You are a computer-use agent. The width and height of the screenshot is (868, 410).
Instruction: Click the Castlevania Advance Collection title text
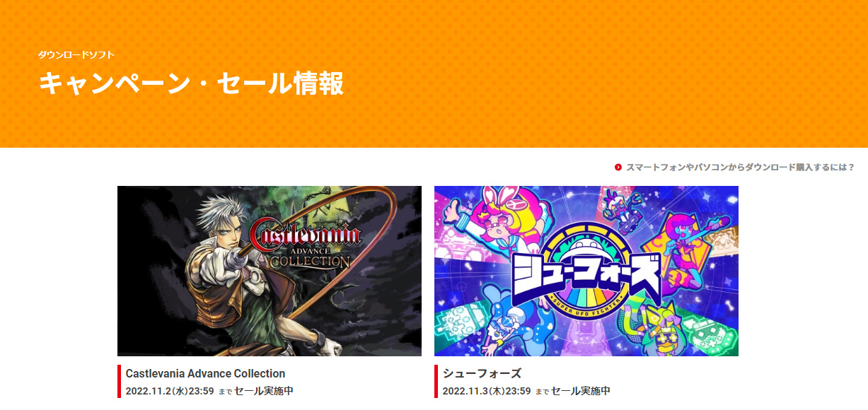pyautogui.click(x=205, y=373)
